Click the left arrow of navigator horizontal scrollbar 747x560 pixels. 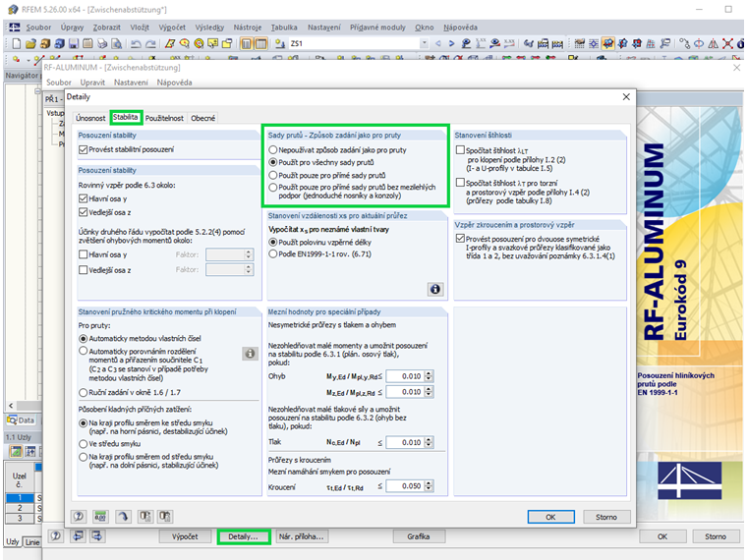(11, 406)
